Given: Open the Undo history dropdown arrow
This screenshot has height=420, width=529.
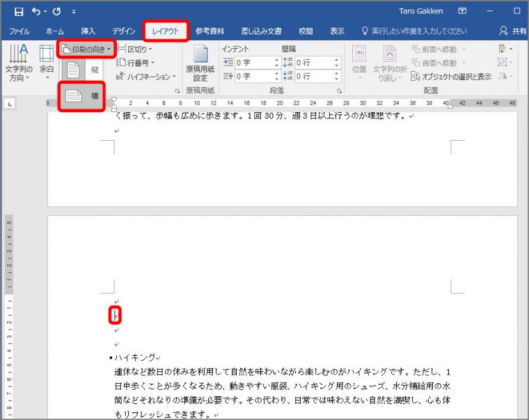Looking at the screenshot, I should (x=45, y=12).
